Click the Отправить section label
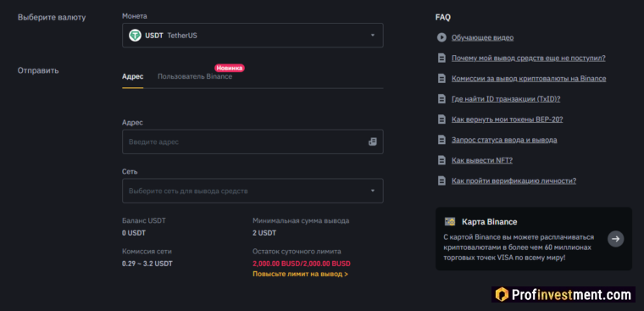 38,70
